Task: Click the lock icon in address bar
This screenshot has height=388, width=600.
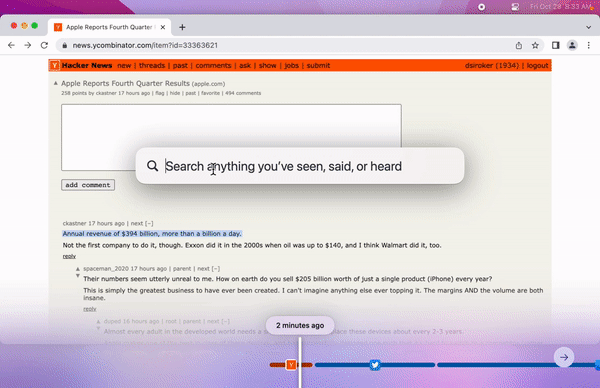Action: (x=65, y=45)
